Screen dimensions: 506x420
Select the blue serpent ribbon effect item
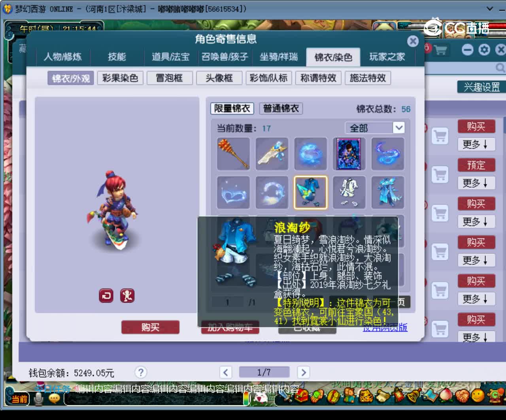(388, 154)
